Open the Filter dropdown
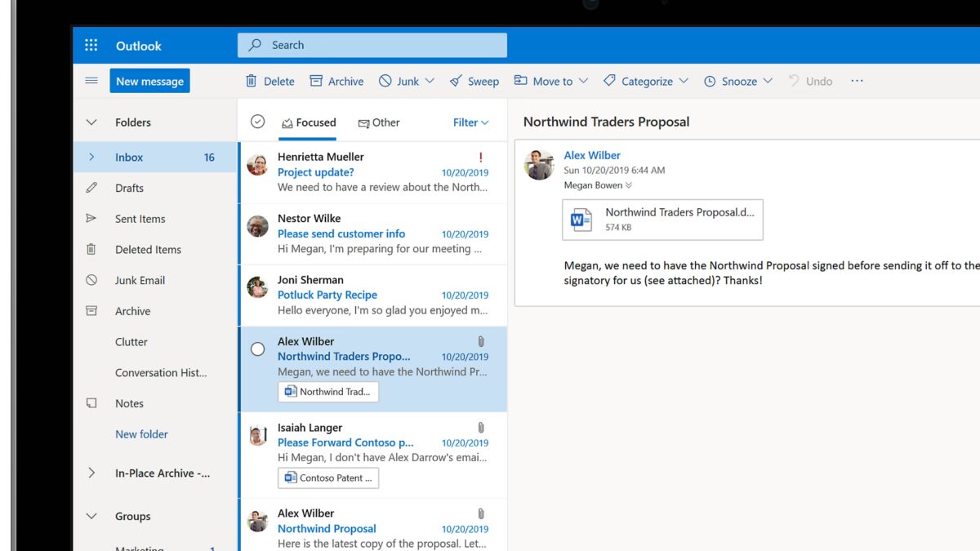Viewport: 980px width, 551px height. pyautogui.click(x=471, y=122)
